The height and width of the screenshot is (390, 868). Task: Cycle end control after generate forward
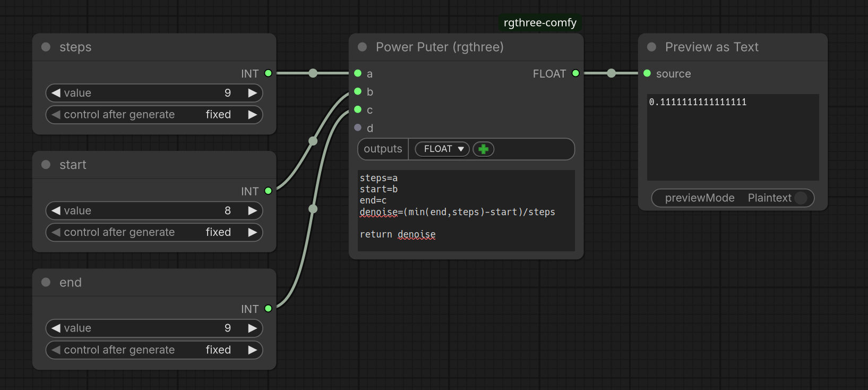point(253,350)
